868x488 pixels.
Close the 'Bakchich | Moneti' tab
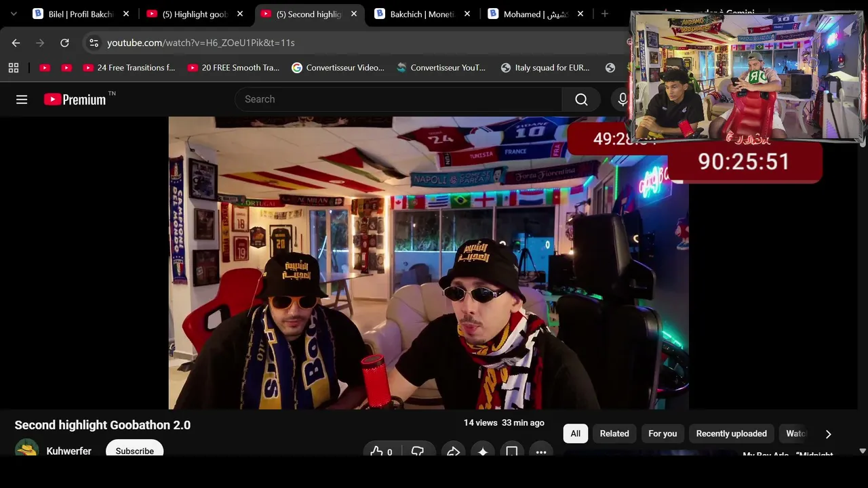click(467, 14)
